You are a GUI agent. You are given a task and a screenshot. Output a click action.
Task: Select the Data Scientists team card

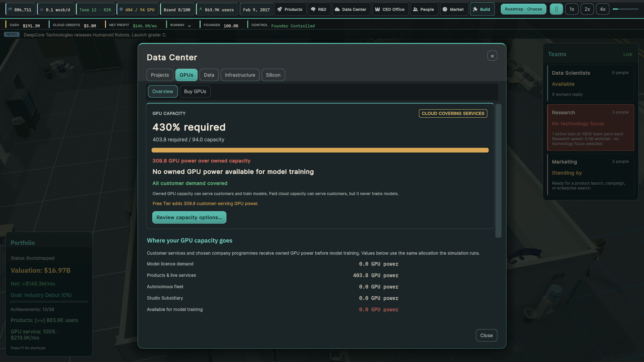[x=590, y=83]
